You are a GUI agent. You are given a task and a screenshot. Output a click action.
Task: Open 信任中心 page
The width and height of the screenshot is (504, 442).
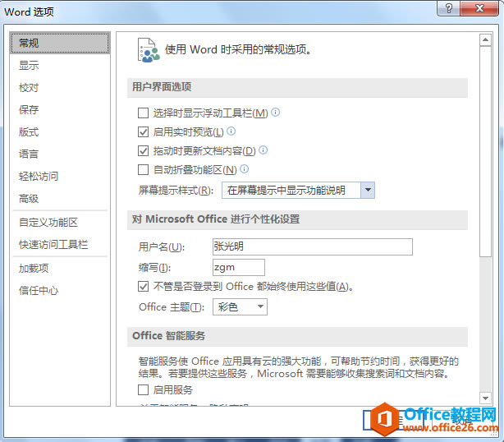click(60, 291)
